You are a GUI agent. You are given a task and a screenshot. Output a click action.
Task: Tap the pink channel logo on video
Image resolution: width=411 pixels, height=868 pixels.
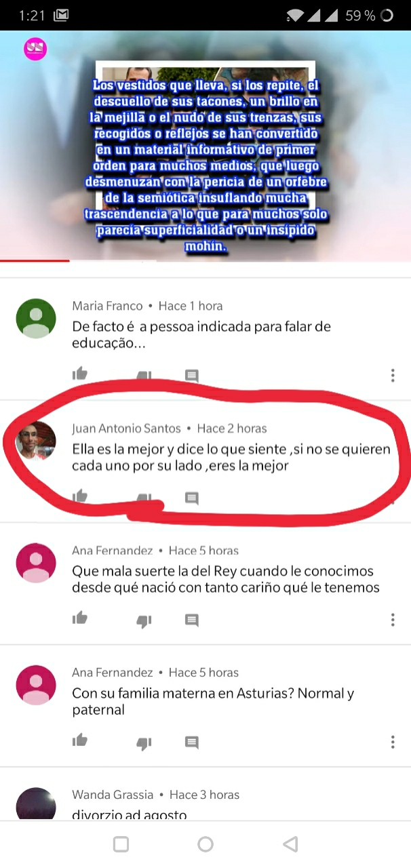coord(35,49)
